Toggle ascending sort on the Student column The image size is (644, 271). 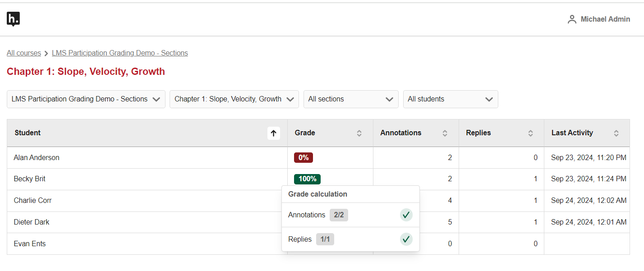273,133
